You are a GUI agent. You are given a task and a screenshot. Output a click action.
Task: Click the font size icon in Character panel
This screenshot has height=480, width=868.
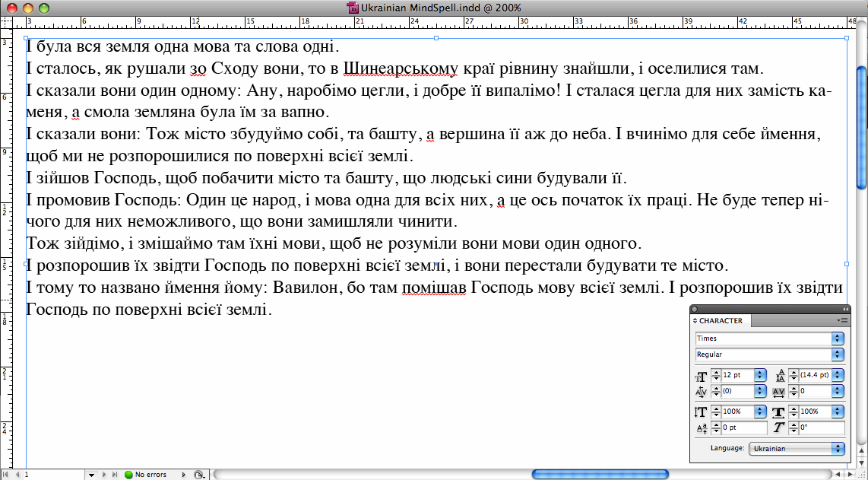click(701, 377)
